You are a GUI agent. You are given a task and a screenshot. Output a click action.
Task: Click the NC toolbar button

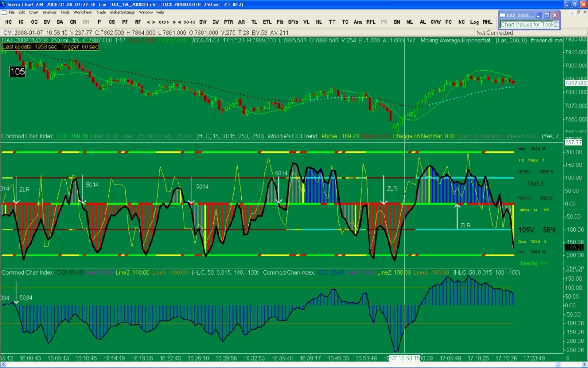(461, 22)
